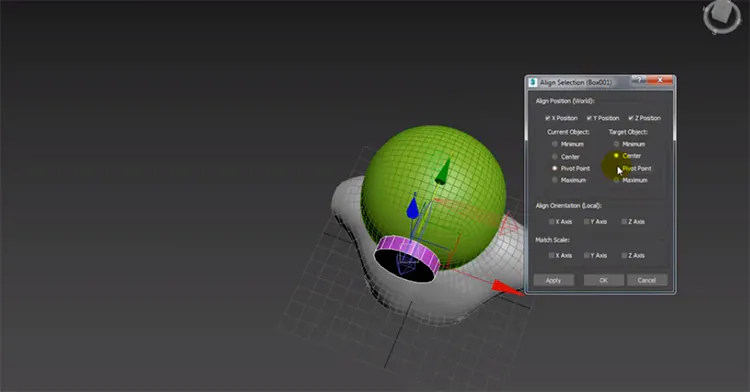Select Target Object Minimum radio

point(616,144)
